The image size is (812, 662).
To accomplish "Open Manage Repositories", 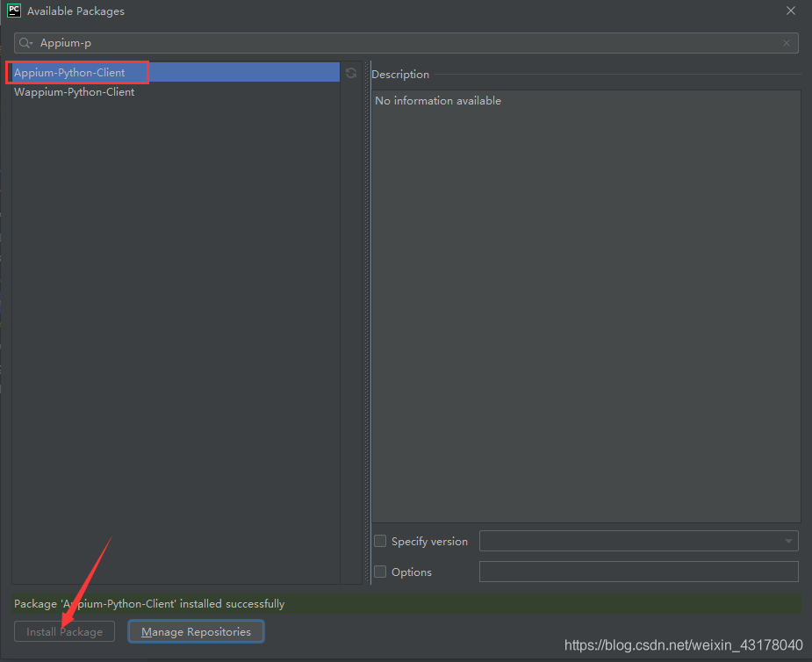I will click(195, 631).
